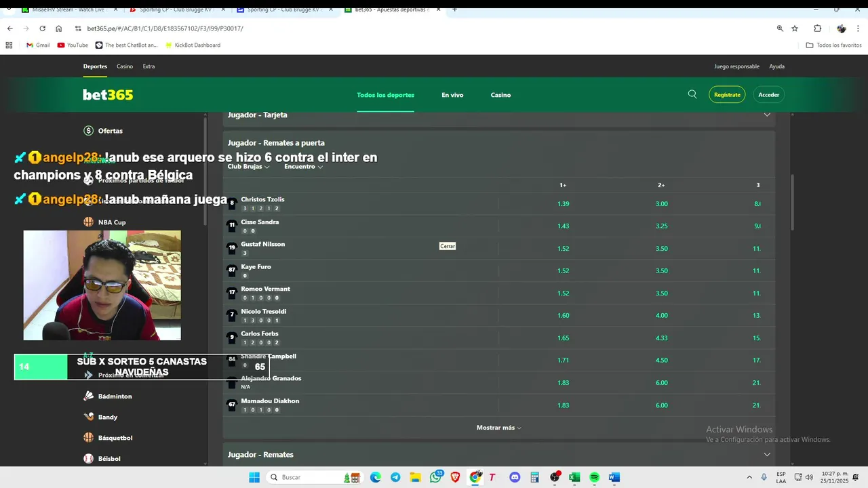
Task: Switch to the Deportes top tab
Action: 95,66
